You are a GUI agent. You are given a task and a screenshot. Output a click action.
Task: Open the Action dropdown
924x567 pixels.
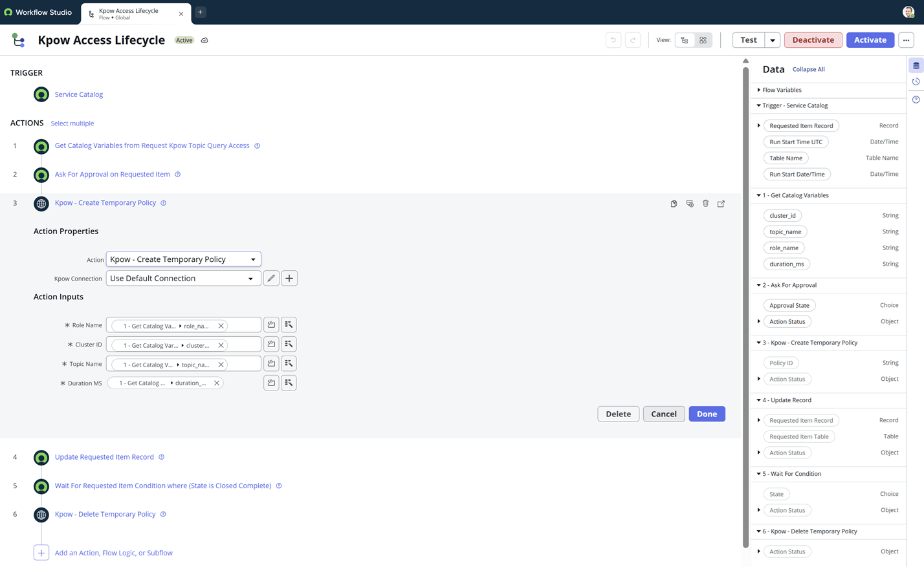tap(183, 259)
